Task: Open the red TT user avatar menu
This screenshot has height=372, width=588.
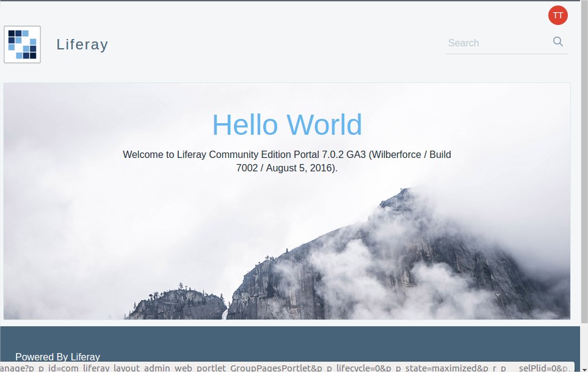Action: [557, 15]
